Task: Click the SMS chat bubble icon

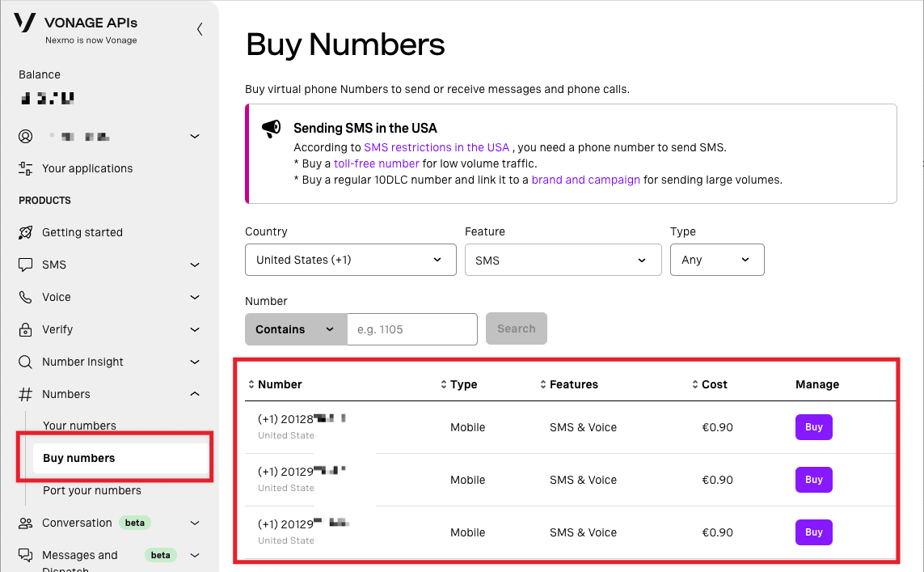Action: (x=26, y=265)
